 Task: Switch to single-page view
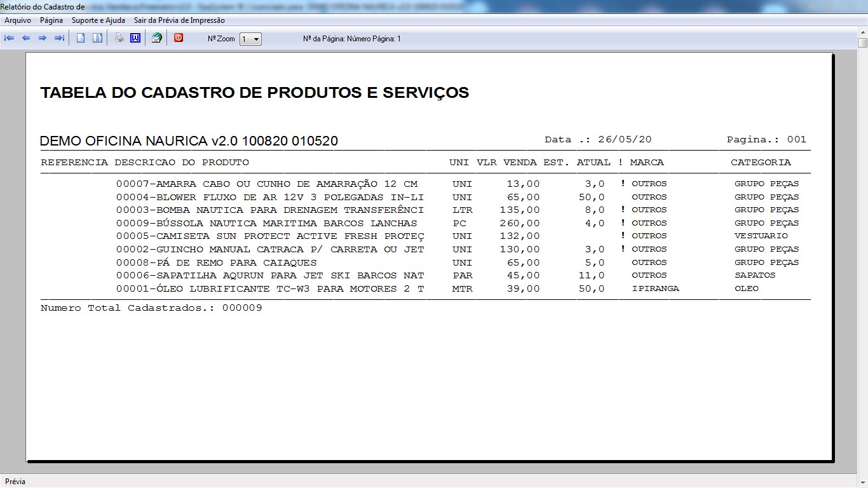pos(81,38)
